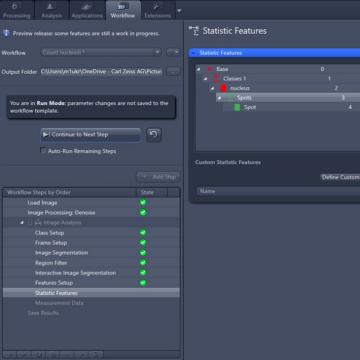Click the info icon beside Preview release
This screenshot has width=360, height=360.
(6, 33)
